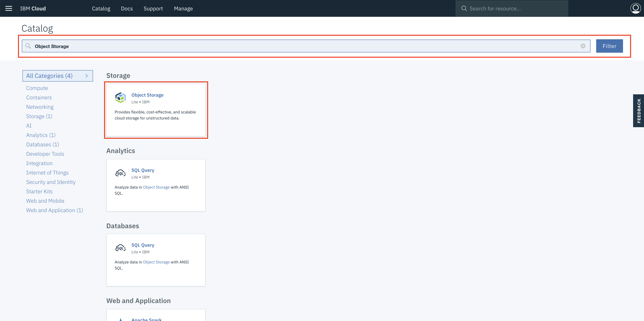
Task: Click the SQL Query icon under Databases
Action: (120, 248)
